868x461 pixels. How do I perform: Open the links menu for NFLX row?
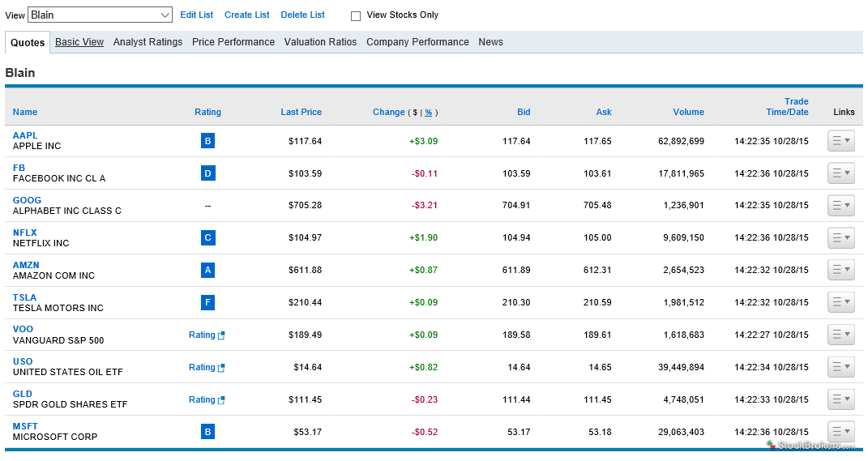[841, 238]
